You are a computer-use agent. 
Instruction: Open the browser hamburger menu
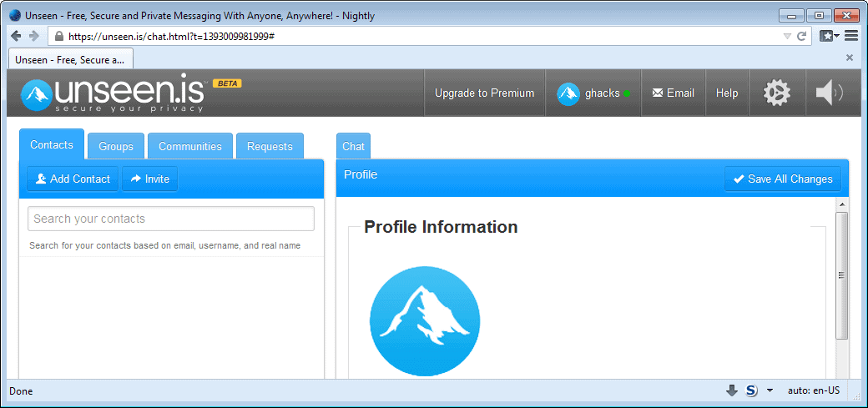[850, 37]
